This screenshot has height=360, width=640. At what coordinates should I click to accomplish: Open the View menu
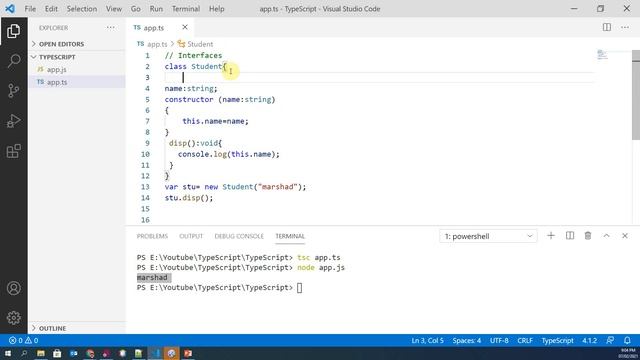pyautogui.click(x=113, y=9)
